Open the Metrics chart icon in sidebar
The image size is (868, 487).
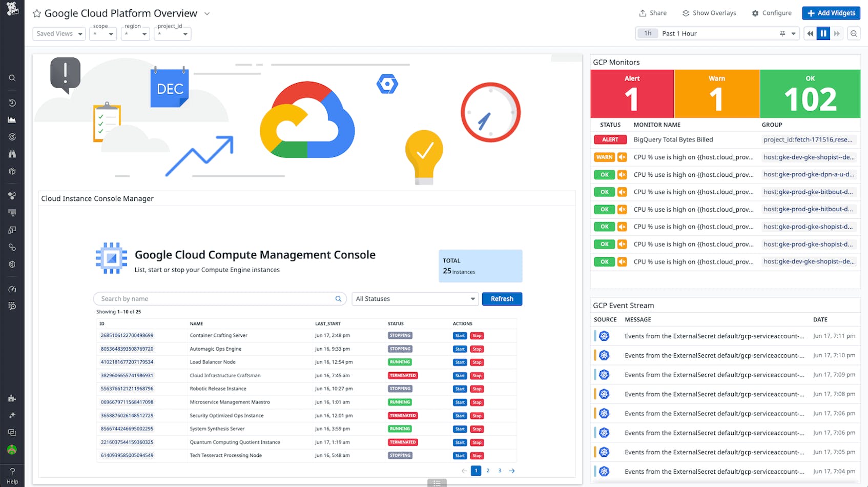(12, 119)
